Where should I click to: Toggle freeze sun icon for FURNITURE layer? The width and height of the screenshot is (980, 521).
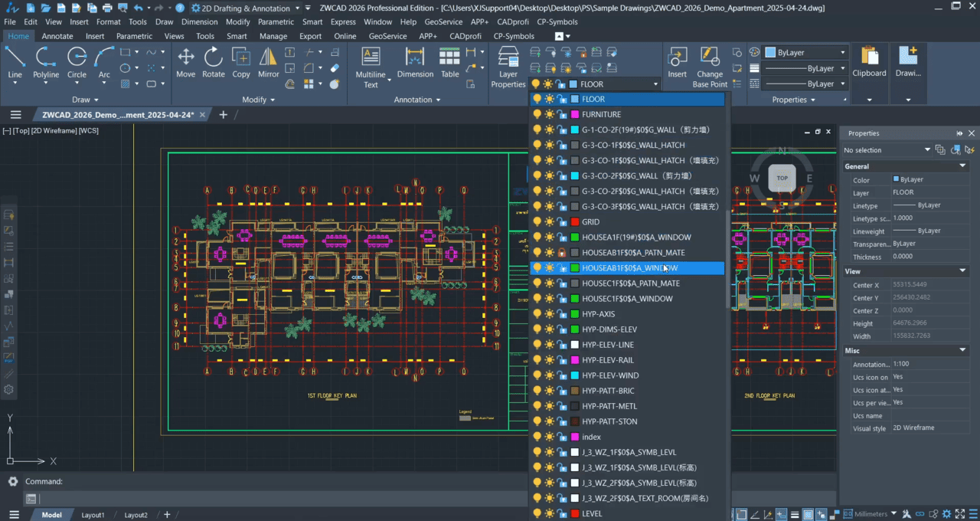tap(549, 115)
